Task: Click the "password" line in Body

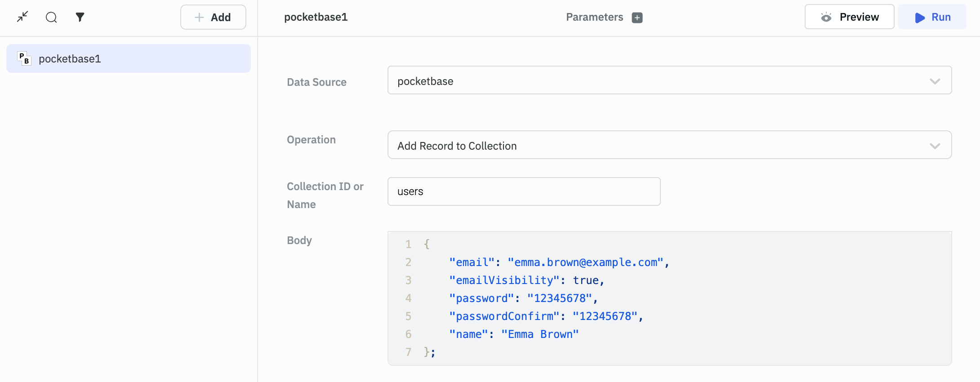Action: 524,298
